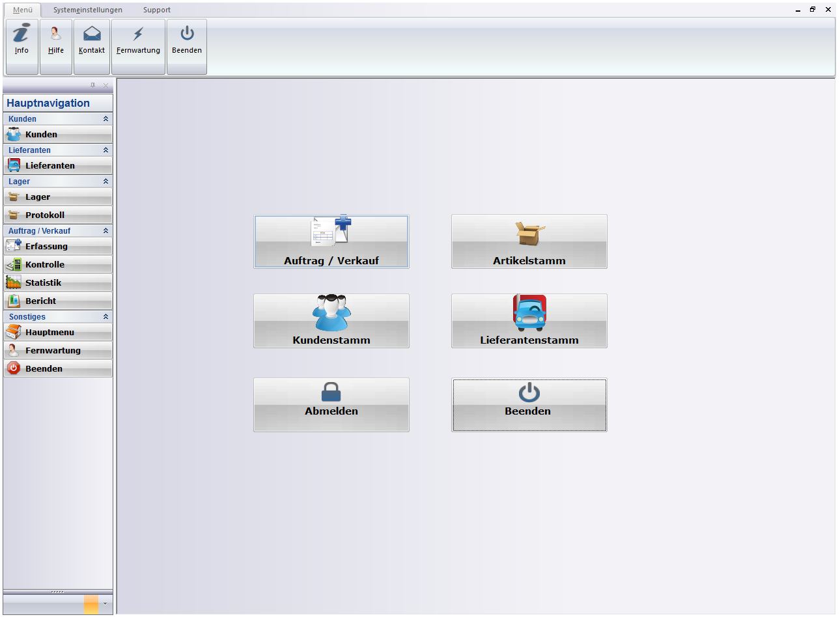Open the navigation pane options dropdown at bottom

pyautogui.click(x=105, y=604)
